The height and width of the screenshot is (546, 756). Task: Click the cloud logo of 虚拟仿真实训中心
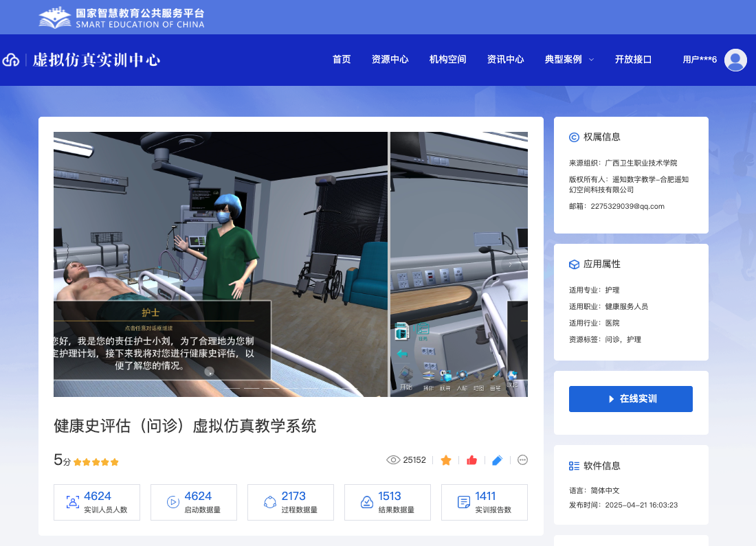point(11,60)
